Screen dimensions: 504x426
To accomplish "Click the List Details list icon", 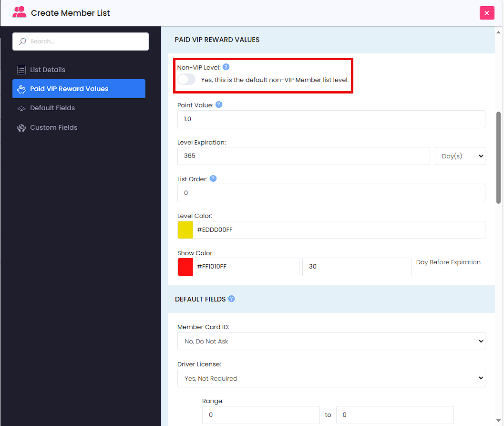I will (21, 70).
